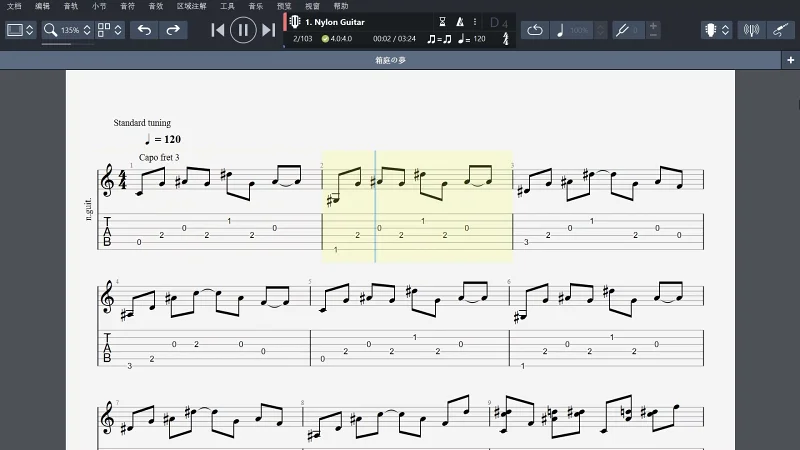Jump to the next bar

pyautogui.click(x=268, y=30)
